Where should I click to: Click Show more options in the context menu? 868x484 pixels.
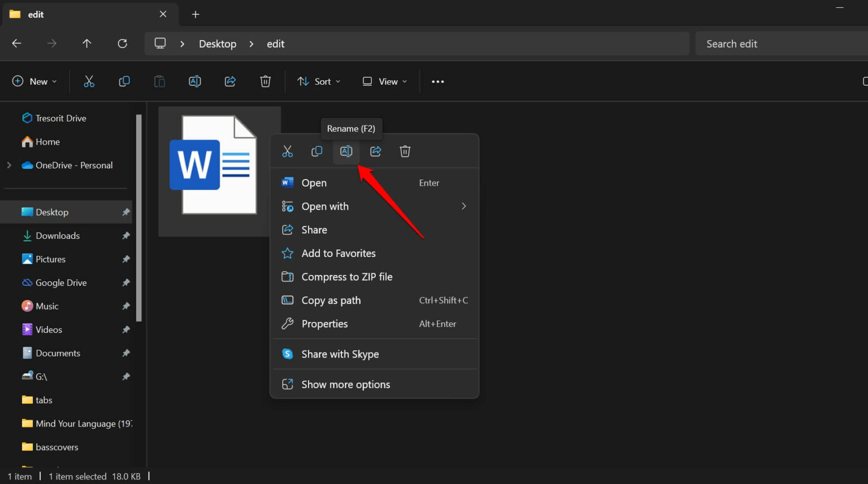coord(345,384)
